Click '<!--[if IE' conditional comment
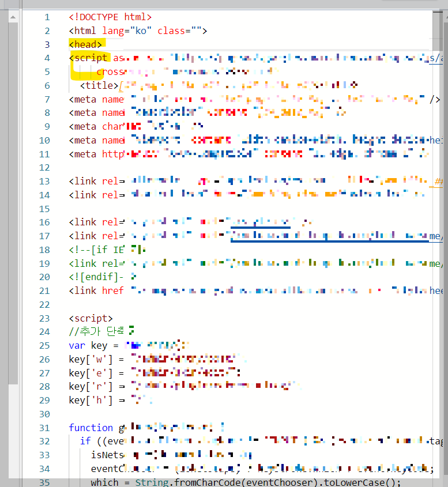This screenshot has height=487, width=448. coord(96,250)
